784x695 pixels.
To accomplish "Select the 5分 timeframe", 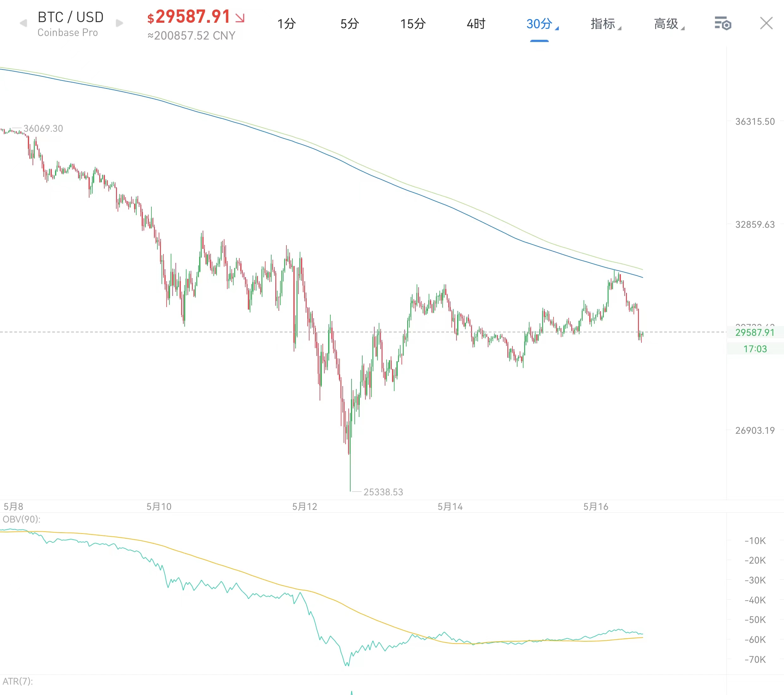I will click(x=349, y=24).
